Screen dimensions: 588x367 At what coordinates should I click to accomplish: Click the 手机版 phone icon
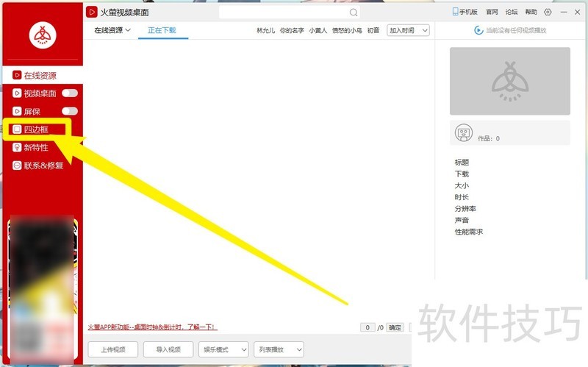455,12
